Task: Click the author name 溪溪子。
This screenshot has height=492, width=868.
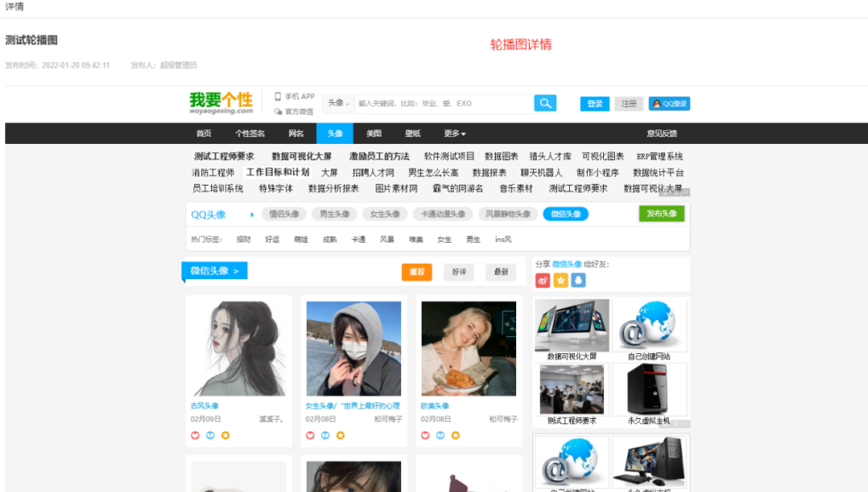Action: (x=271, y=419)
